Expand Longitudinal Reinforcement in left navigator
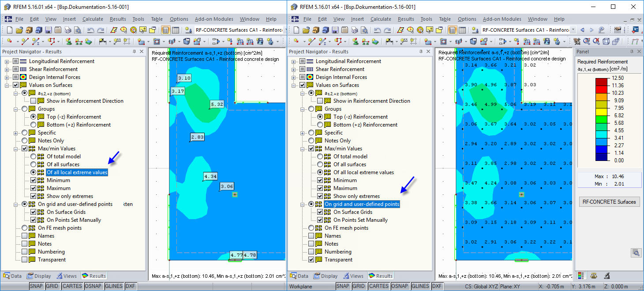The width and height of the screenshot is (644, 291). (7, 61)
